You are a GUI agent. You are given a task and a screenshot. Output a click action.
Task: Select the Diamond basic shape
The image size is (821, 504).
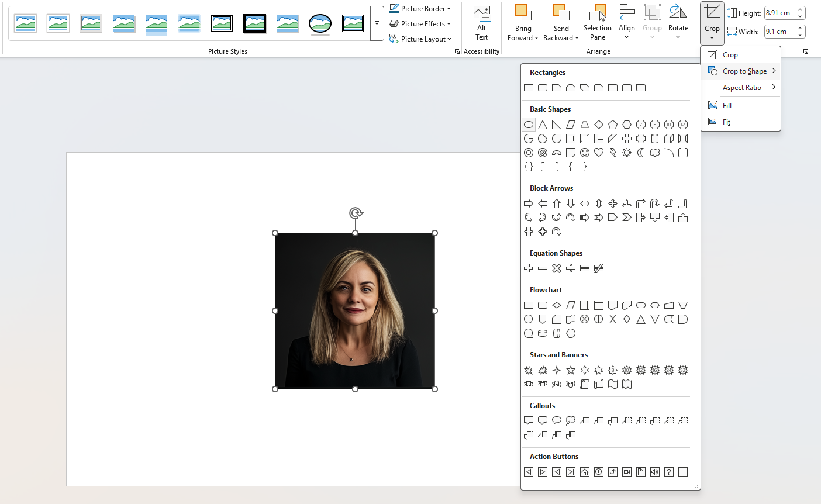(x=599, y=125)
